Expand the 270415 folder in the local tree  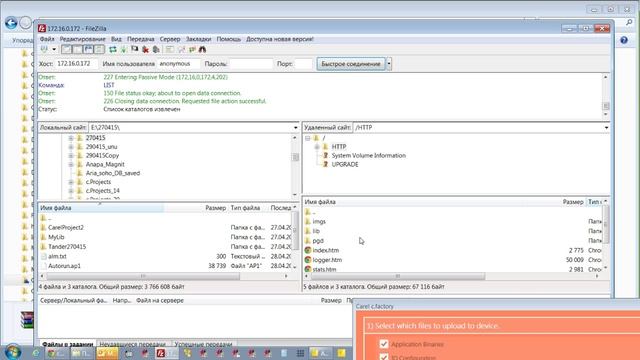(71, 138)
